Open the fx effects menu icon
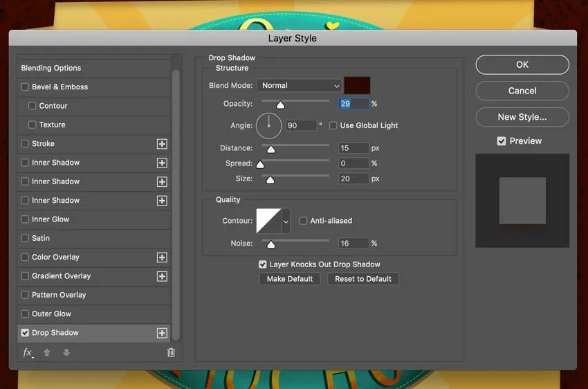588x389 pixels. click(28, 352)
